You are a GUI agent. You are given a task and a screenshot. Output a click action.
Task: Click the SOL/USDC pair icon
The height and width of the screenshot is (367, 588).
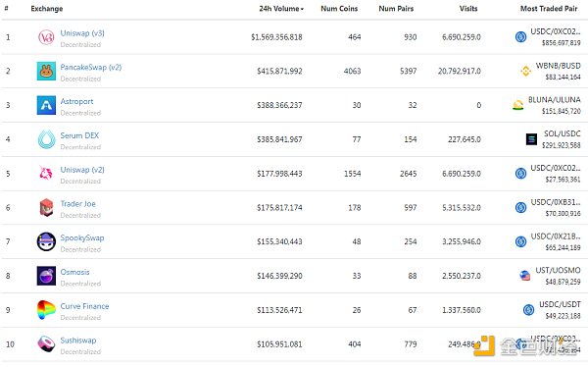coord(531,139)
